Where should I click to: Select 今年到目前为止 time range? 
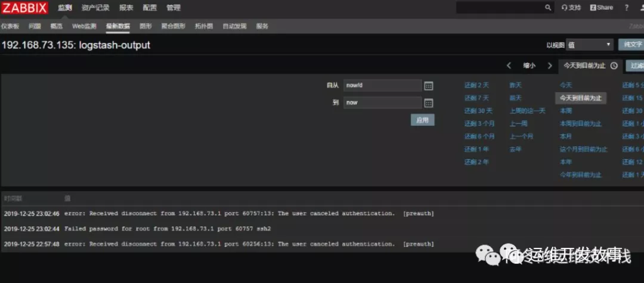[x=580, y=175]
